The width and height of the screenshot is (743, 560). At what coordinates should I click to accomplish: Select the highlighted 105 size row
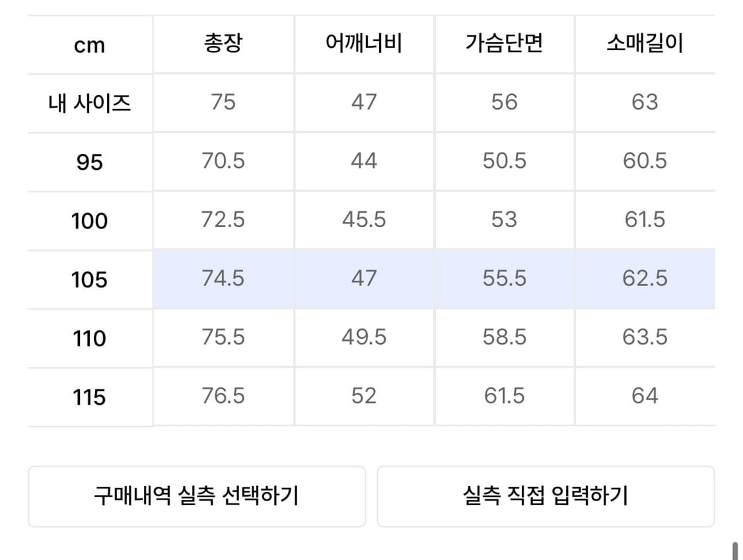click(90, 279)
